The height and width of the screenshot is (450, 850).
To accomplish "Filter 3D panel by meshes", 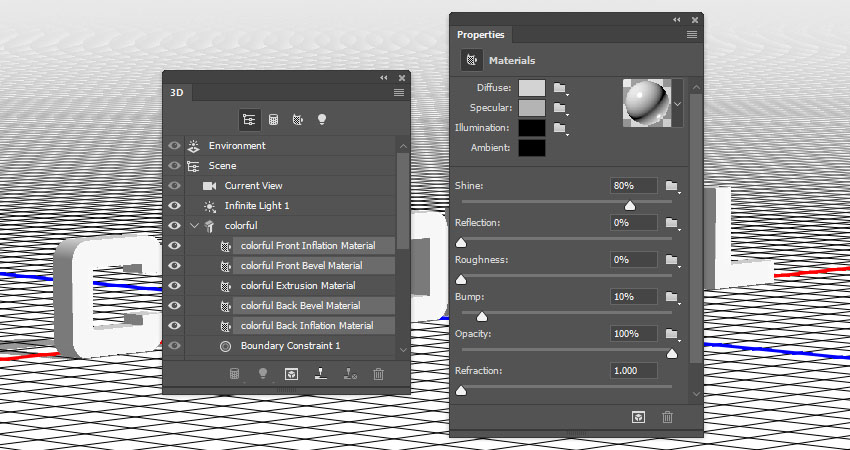I will click(273, 119).
